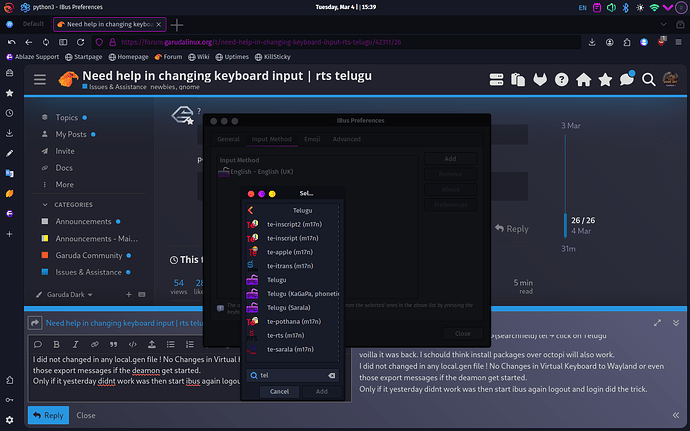
Task: Switch to Emoji tab in IBus Preferences
Action: pyautogui.click(x=312, y=139)
